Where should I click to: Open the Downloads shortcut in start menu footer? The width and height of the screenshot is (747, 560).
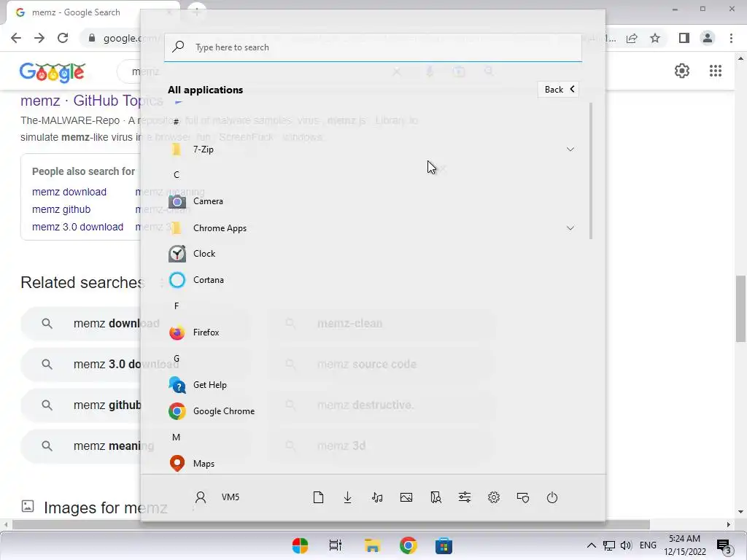click(x=348, y=497)
